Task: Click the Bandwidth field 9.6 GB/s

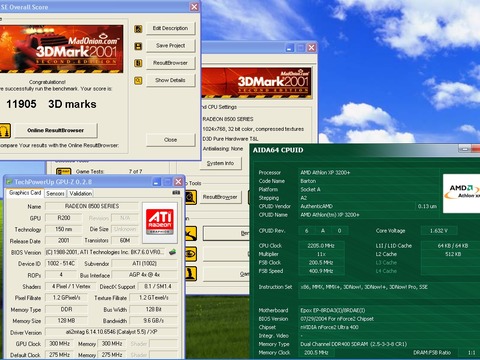Action: pos(154,321)
